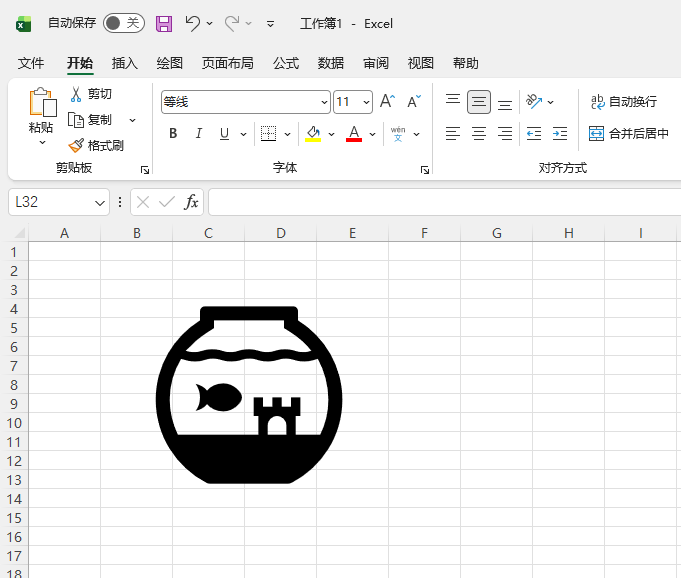Toggle underline formatting (U)
This screenshot has height=578, width=681.
coord(225,134)
